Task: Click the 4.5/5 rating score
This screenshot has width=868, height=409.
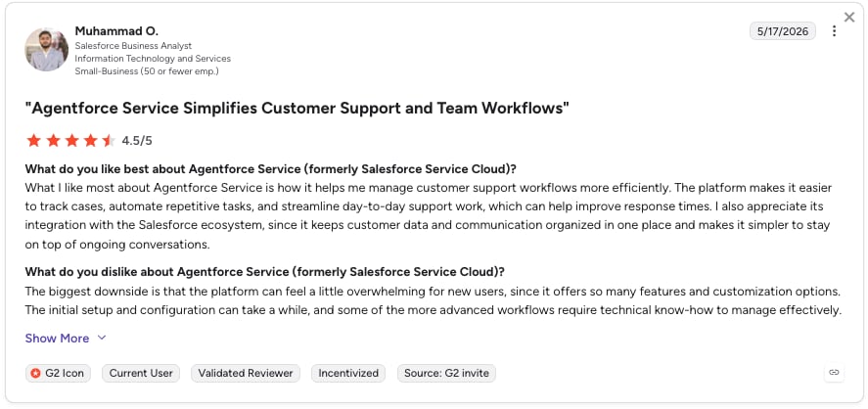Action: pos(137,141)
